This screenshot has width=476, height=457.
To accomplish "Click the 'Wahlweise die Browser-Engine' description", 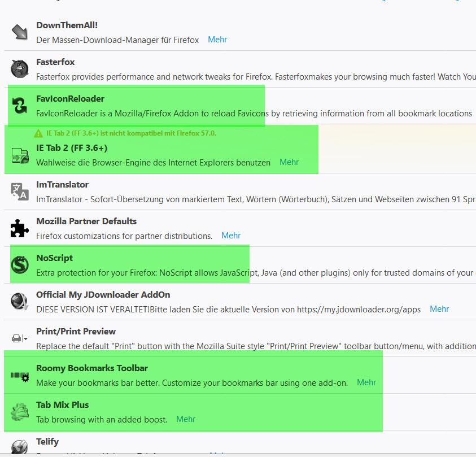I will click(x=154, y=163).
